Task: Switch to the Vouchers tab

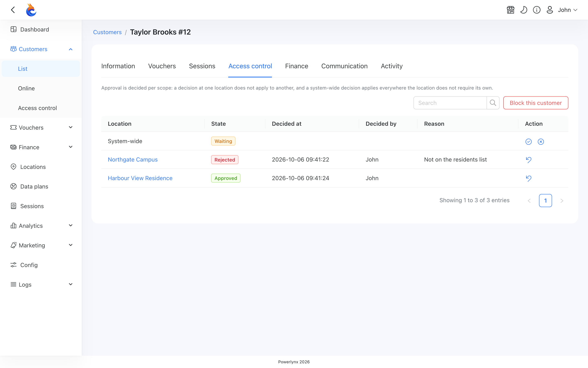Action: pyautogui.click(x=162, y=66)
